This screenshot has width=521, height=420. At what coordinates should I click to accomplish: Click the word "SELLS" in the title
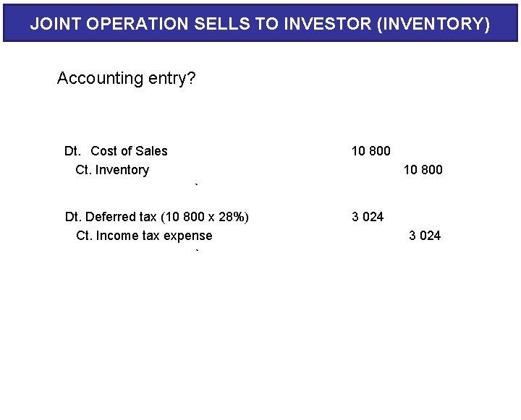(222, 24)
